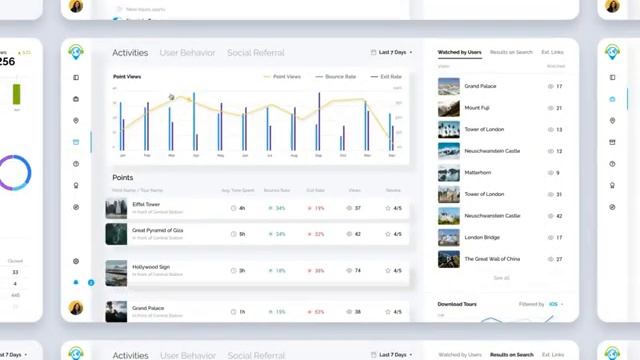
Task: Click the Download Tours heading
Action: click(457, 304)
